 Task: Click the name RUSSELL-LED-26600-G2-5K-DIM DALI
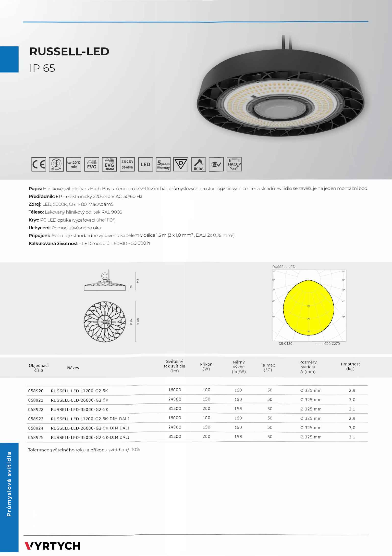click(x=90, y=428)
